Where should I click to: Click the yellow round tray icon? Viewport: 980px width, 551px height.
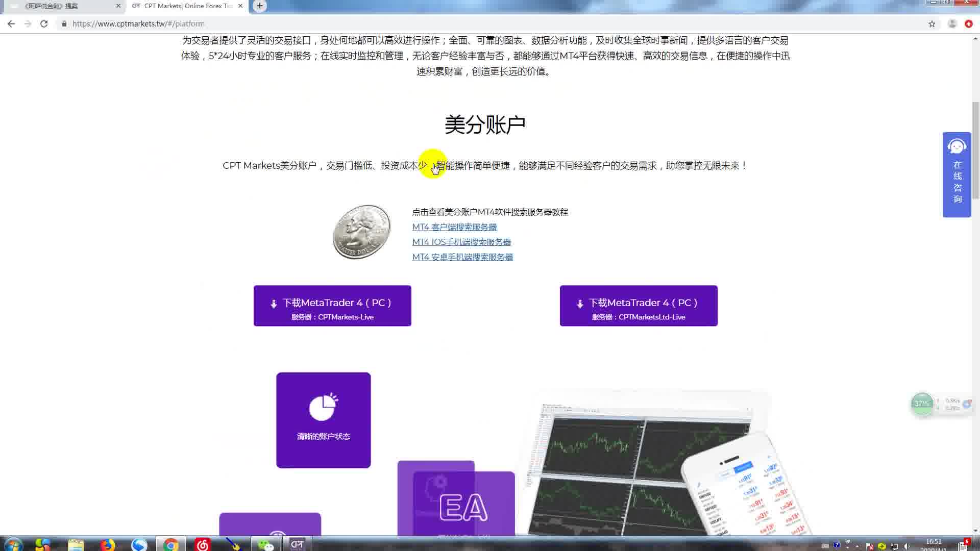(882, 546)
